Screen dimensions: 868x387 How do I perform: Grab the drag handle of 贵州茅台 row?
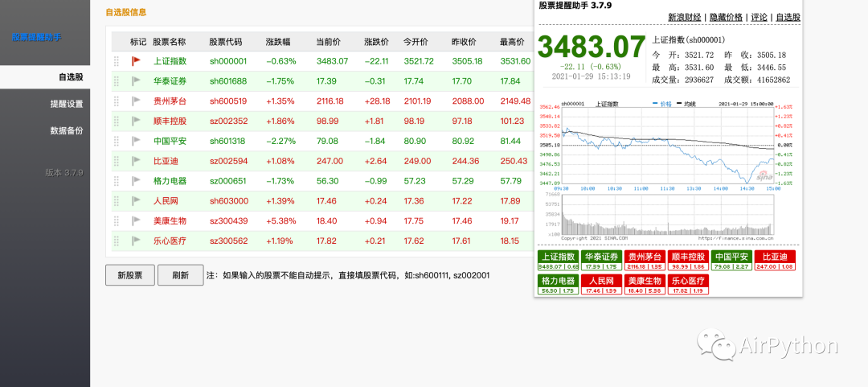click(117, 101)
